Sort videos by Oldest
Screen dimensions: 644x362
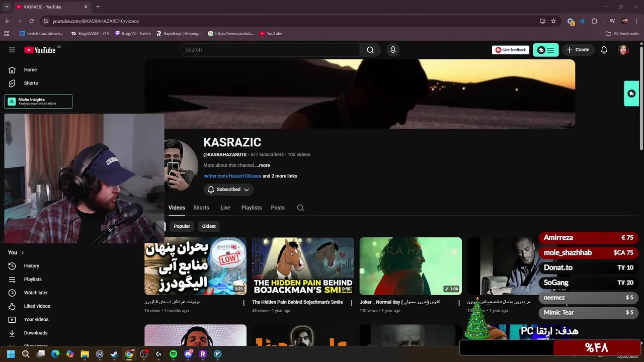pos(209,226)
